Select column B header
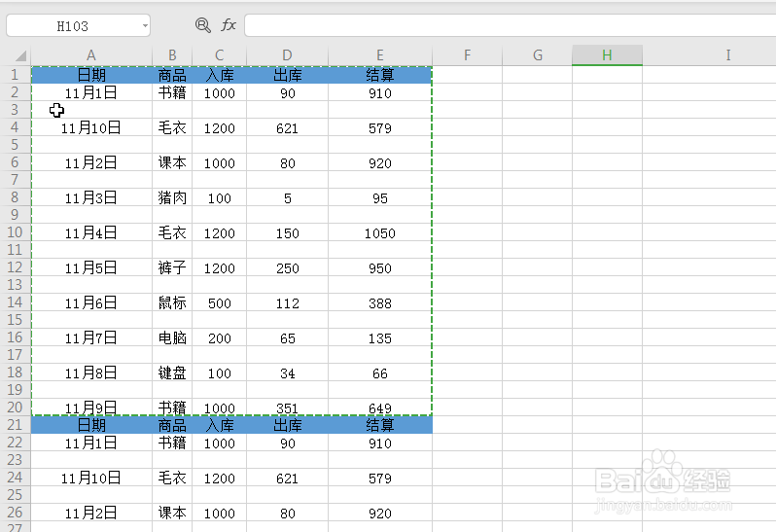 172,55
